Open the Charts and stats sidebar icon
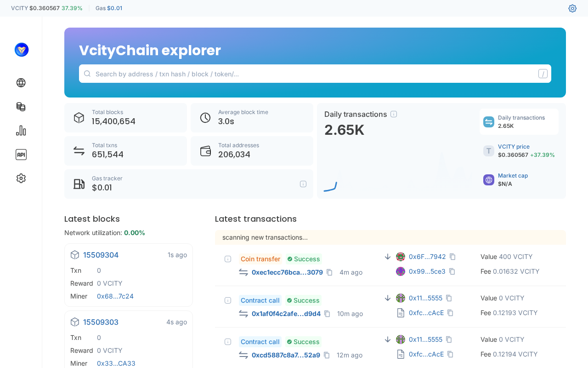Viewport: 588px width, 368px height. 21,131
